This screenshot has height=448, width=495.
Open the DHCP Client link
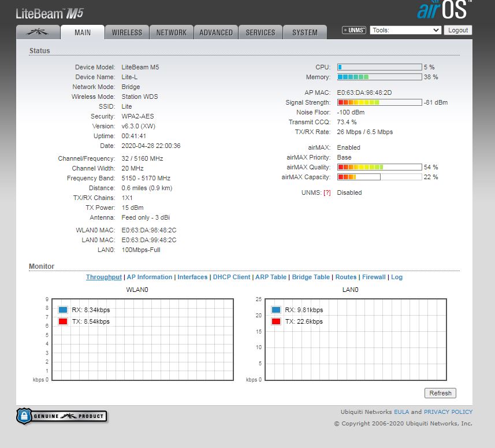pos(232,277)
